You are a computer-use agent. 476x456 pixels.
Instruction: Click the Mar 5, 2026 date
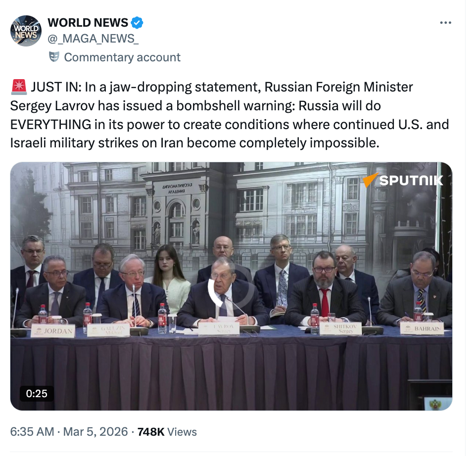95,432
